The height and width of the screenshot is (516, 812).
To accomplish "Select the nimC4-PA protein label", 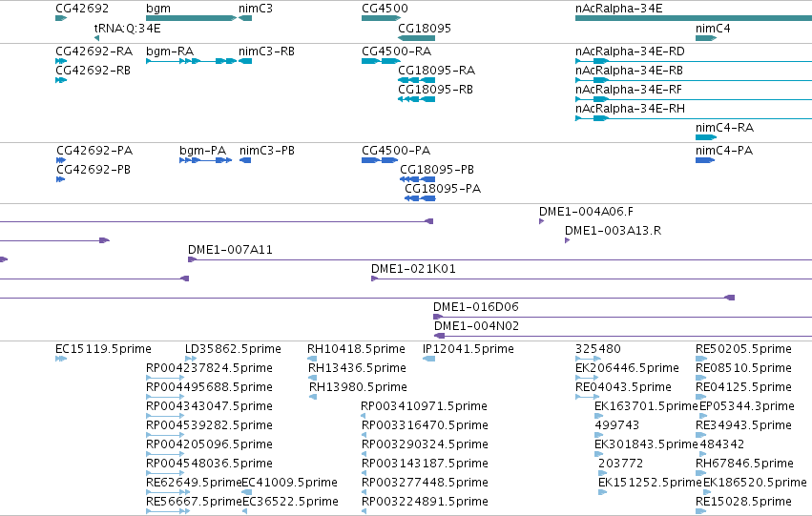I will pyautogui.click(x=724, y=151).
